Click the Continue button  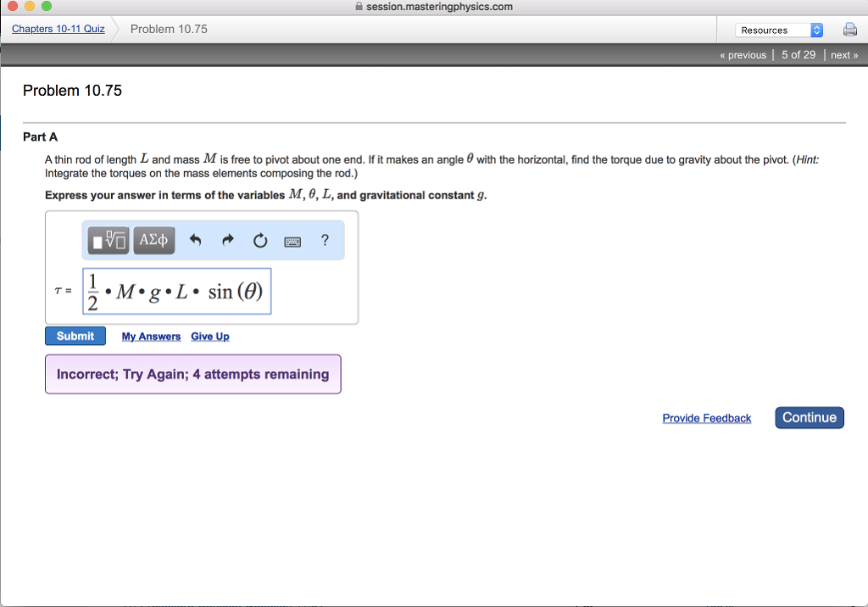[x=810, y=418]
